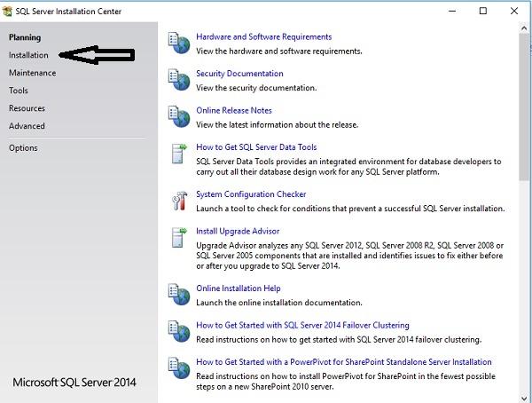The image size is (532, 403).
Task: Click the Online Installation Help icon
Action: pyautogui.click(x=179, y=294)
